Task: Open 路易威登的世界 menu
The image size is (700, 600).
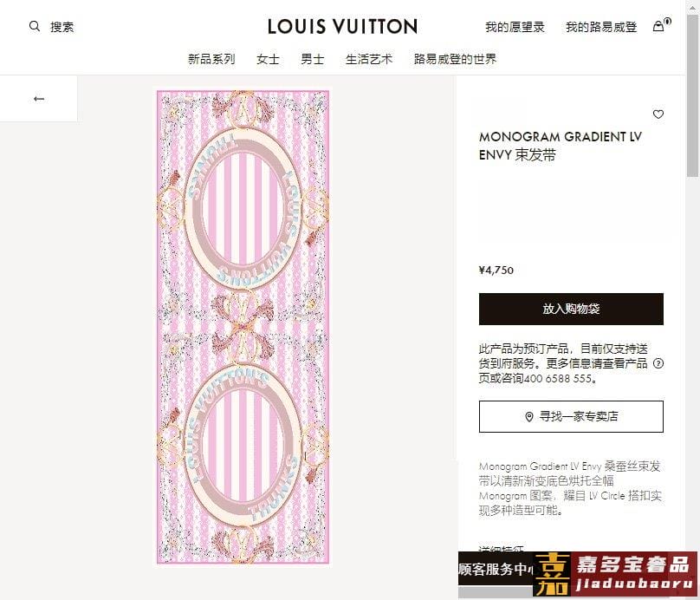Action: tap(455, 59)
